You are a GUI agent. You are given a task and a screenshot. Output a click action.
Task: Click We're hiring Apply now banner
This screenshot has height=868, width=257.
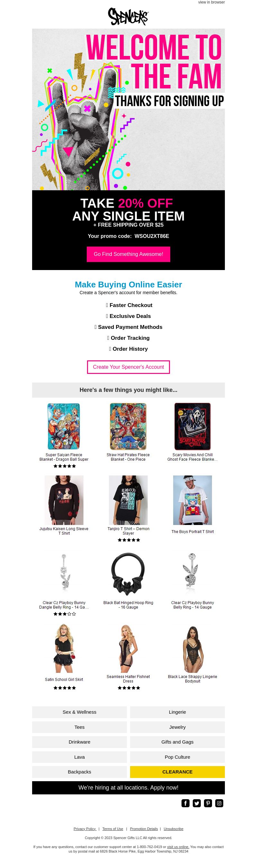point(128,787)
